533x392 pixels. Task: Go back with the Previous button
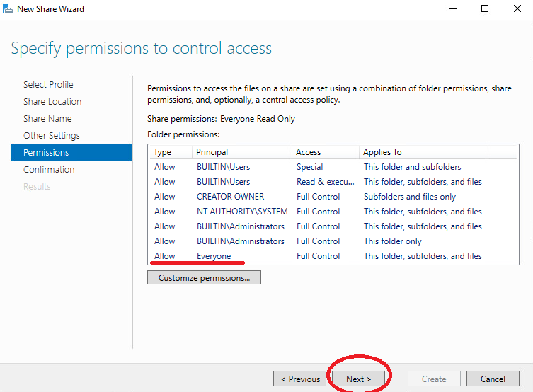point(300,379)
